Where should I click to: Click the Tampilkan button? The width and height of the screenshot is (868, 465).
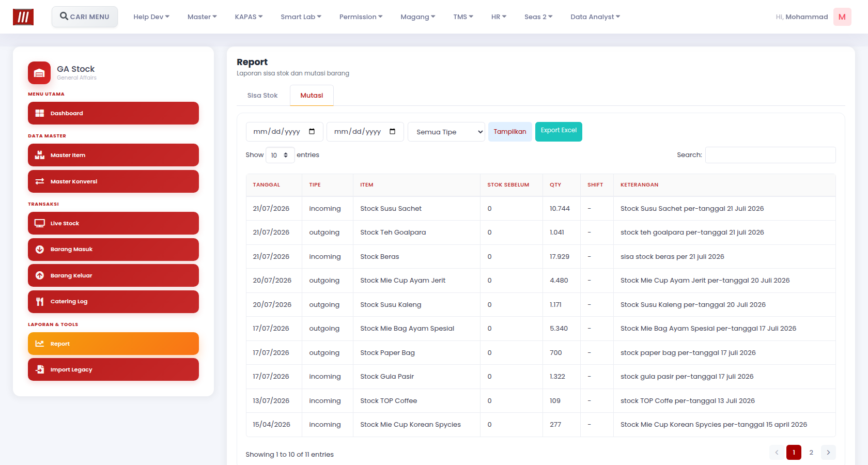point(510,132)
